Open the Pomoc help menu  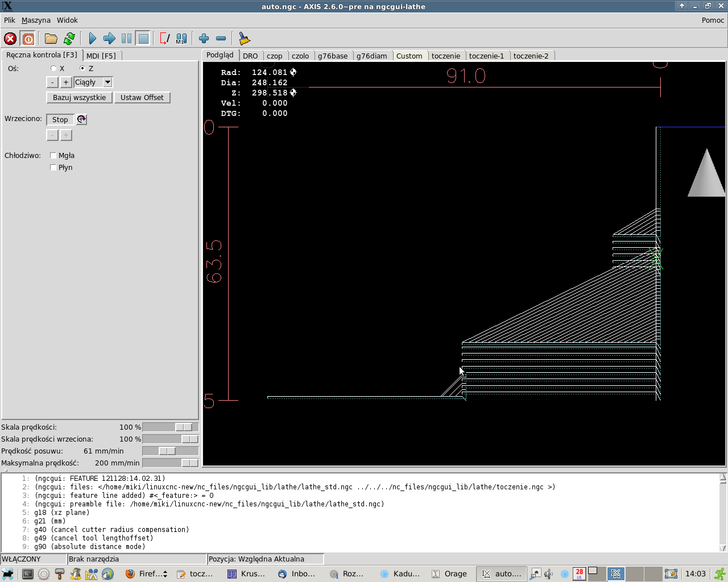(713, 20)
